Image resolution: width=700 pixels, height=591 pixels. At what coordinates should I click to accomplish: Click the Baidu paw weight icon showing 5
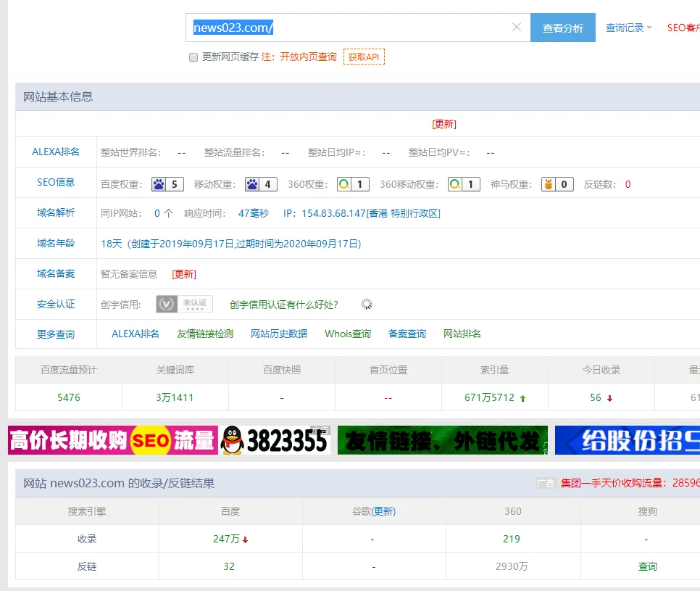point(167,184)
